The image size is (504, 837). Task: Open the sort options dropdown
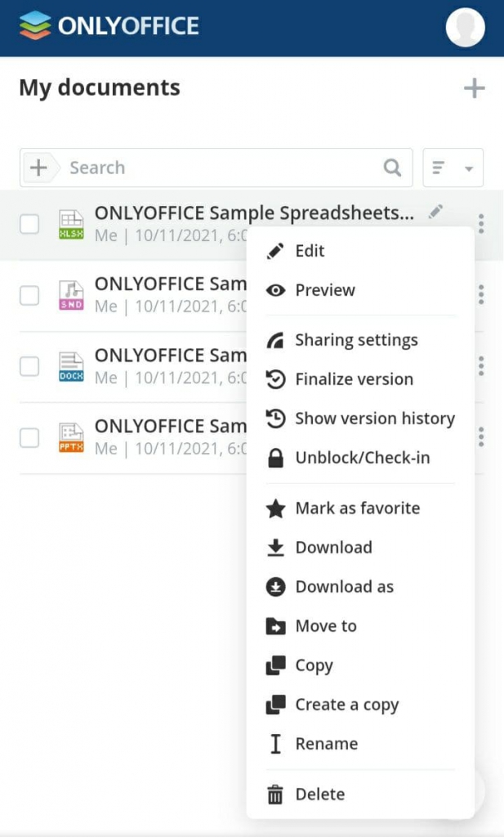coord(453,167)
